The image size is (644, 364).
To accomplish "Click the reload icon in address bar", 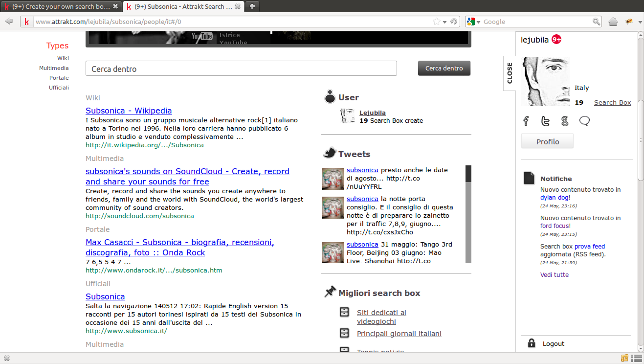I will [x=454, y=22].
